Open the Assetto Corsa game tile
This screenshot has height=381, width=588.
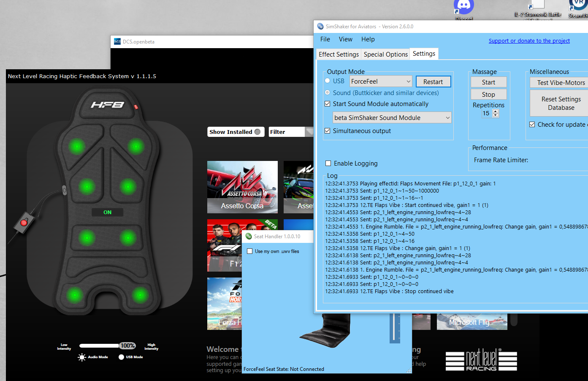pos(242,187)
